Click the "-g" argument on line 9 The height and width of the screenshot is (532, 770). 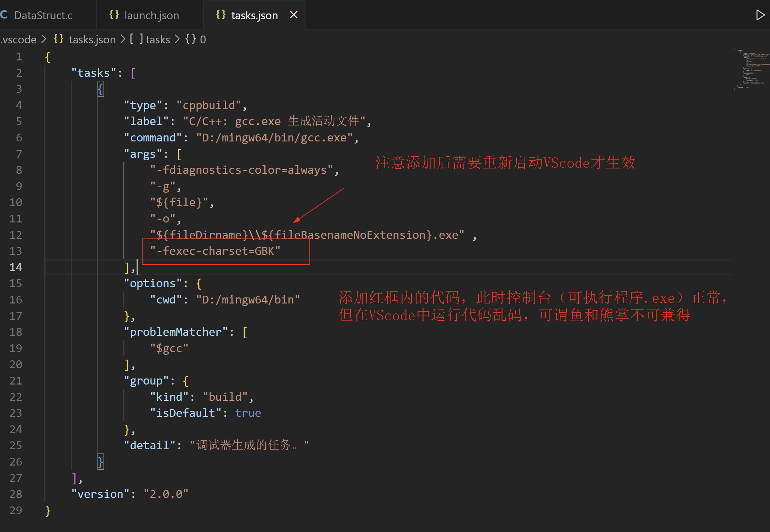click(x=163, y=186)
